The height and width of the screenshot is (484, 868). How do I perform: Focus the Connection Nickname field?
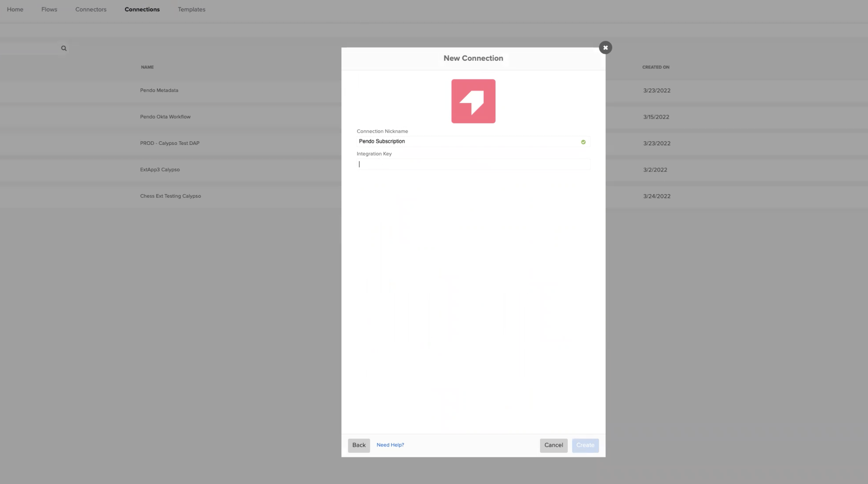point(473,141)
